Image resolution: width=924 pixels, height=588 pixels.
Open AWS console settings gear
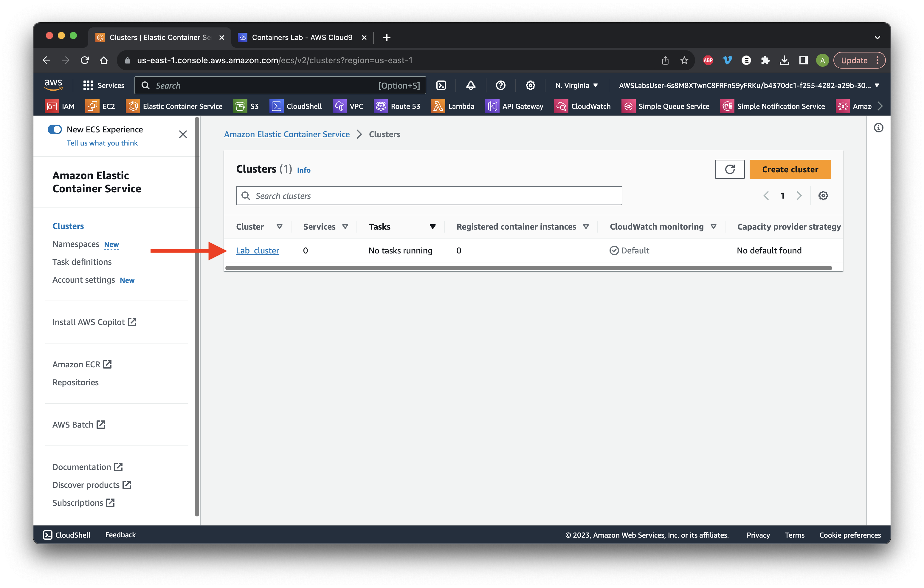pos(530,85)
